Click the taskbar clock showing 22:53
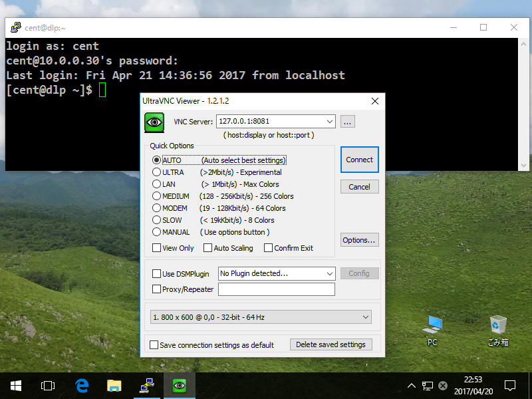The width and height of the screenshot is (532, 399). [473, 386]
